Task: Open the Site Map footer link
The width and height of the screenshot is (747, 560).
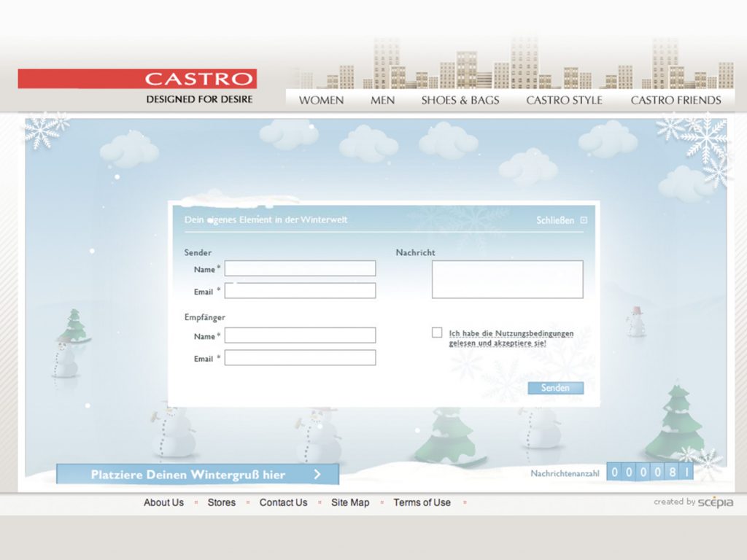Action: (x=350, y=502)
